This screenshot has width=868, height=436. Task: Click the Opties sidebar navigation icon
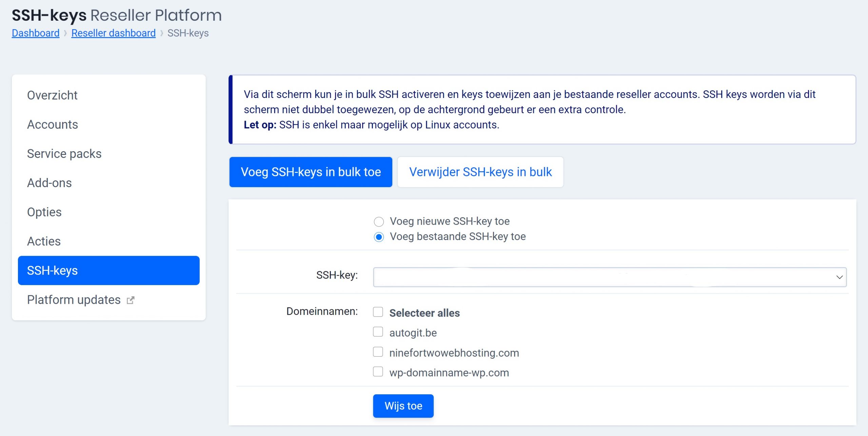[44, 212]
